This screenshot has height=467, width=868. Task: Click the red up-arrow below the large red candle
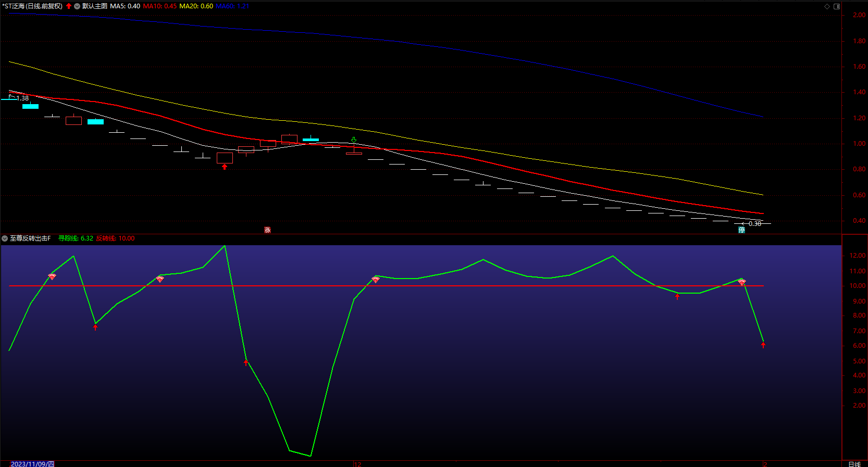(225, 167)
